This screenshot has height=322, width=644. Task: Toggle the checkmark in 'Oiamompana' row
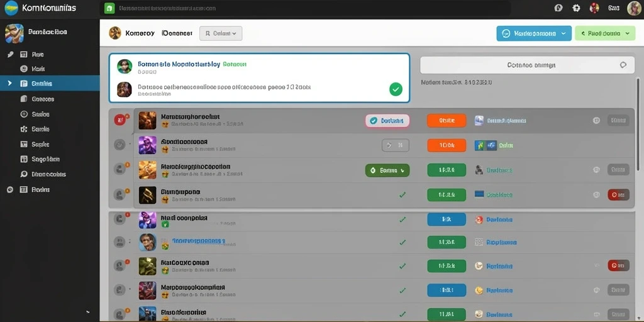402,195
